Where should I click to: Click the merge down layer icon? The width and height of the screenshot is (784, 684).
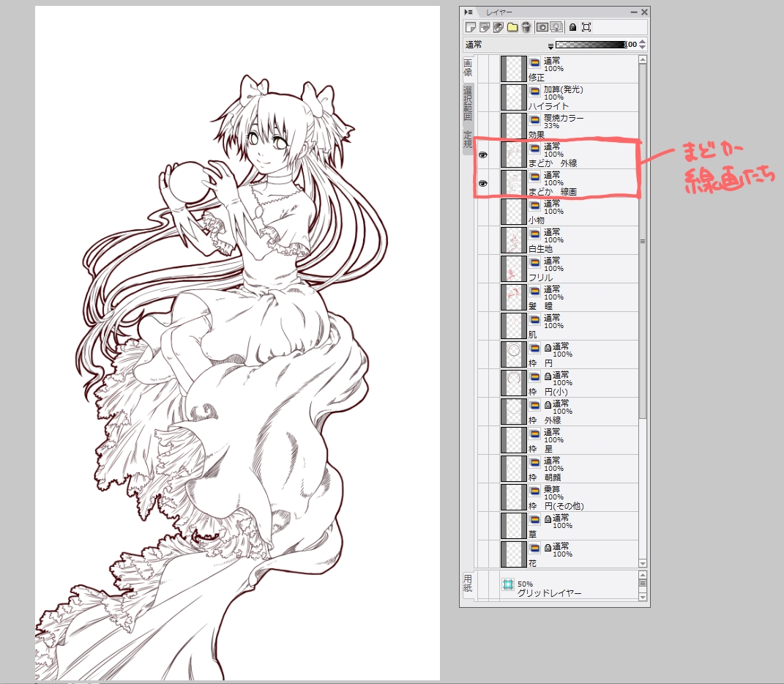pyautogui.click(x=556, y=27)
